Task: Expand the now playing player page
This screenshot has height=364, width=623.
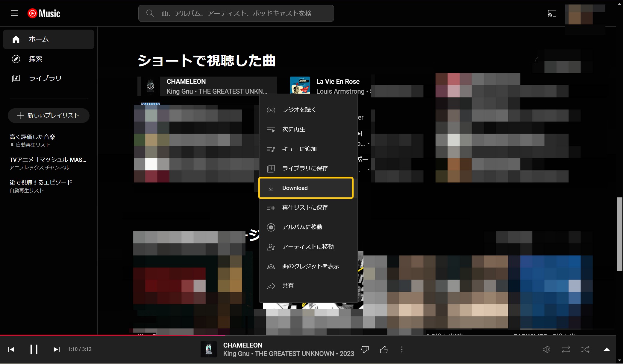Action: (x=607, y=349)
